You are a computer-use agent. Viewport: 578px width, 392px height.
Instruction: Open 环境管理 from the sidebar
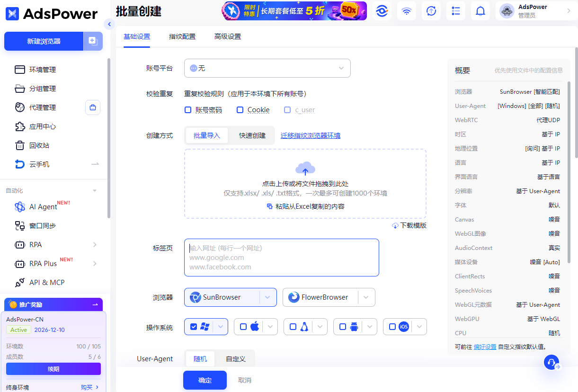[x=43, y=70]
